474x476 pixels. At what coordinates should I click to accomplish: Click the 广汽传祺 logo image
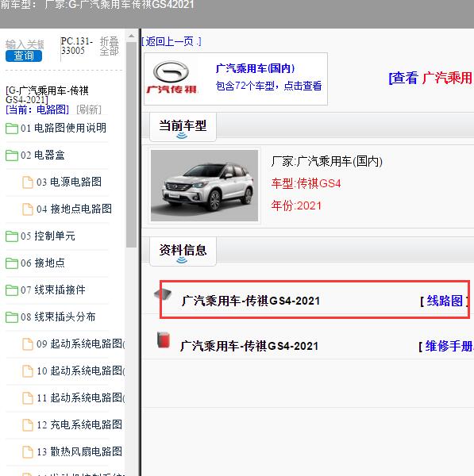tap(171, 78)
